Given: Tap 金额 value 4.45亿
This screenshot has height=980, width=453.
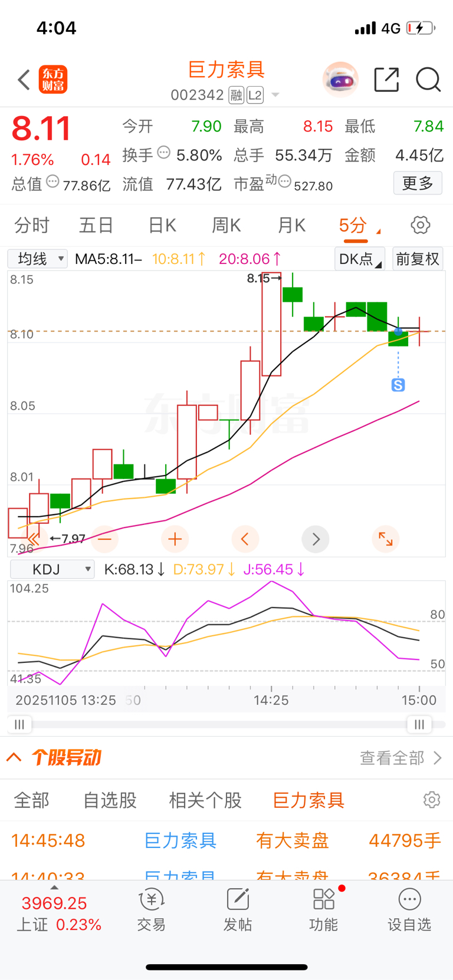Looking at the screenshot, I should [x=419, y=155].
